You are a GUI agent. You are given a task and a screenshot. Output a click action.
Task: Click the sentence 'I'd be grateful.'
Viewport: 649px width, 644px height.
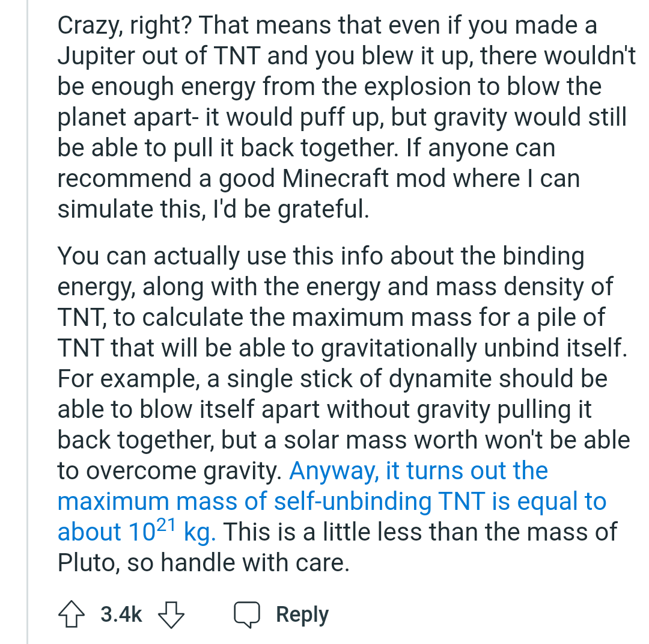(291, 209)
